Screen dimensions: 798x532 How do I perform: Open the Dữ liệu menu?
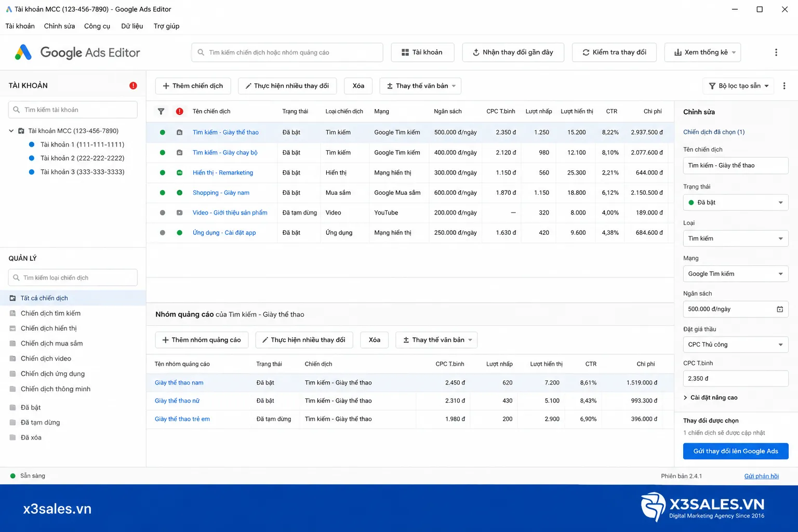pos(132,26)
